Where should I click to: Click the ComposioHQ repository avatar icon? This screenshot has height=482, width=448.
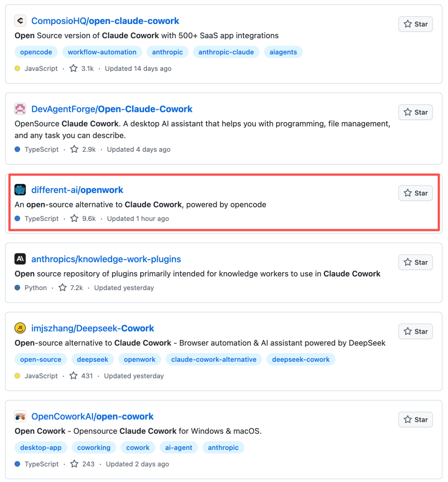[x=20, y=21]
